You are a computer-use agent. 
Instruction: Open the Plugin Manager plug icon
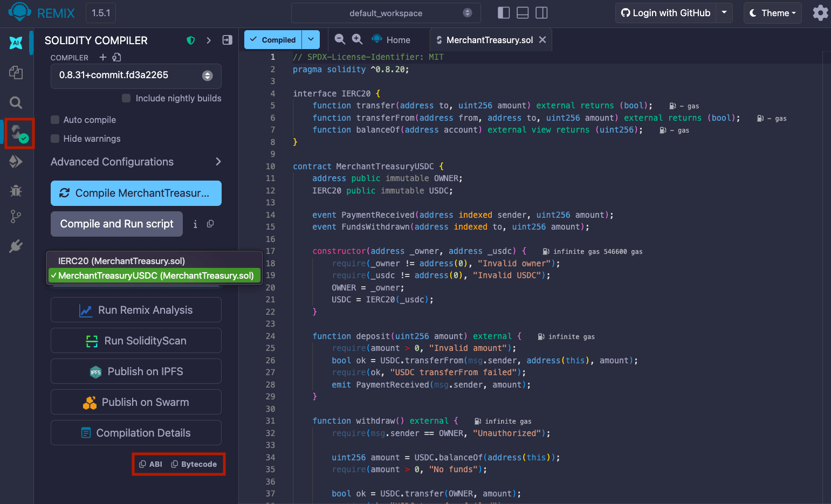pos(16,246)
